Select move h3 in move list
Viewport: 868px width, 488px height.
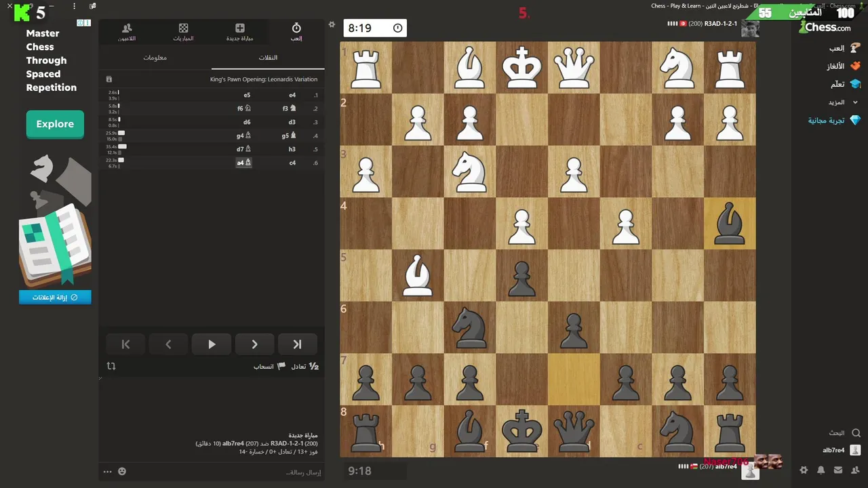(292, 149)
